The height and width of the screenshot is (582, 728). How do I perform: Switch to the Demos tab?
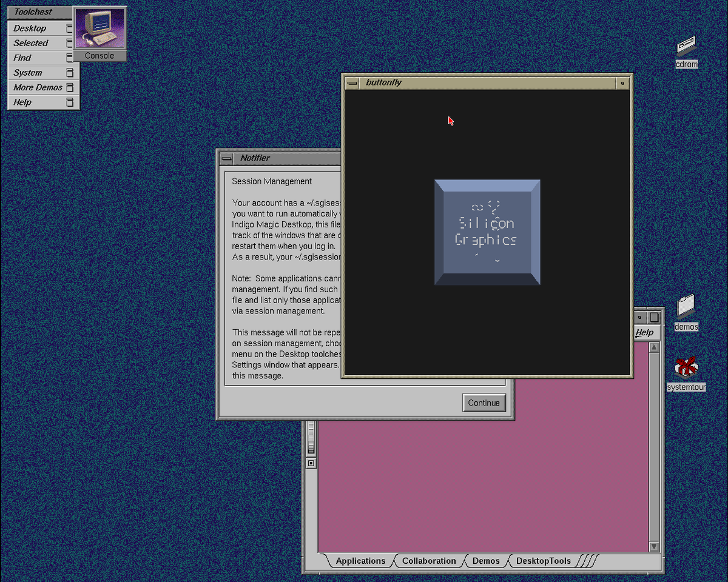click(486, 561)
